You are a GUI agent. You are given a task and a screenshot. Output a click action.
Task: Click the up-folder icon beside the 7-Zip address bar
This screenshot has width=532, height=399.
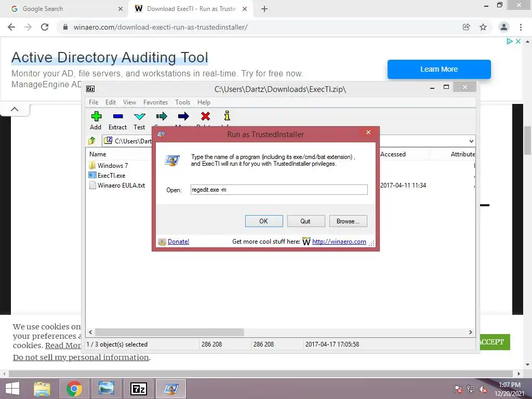point(92,141)
